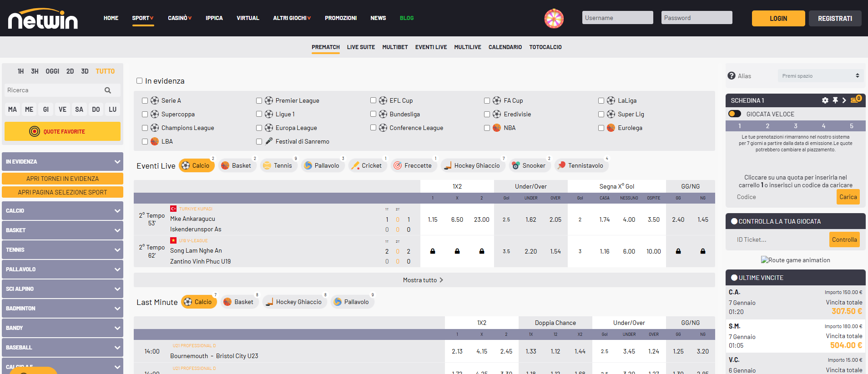Screen dimensions: 868x374
Task: Click the Username input field
Action: [617, 18]
